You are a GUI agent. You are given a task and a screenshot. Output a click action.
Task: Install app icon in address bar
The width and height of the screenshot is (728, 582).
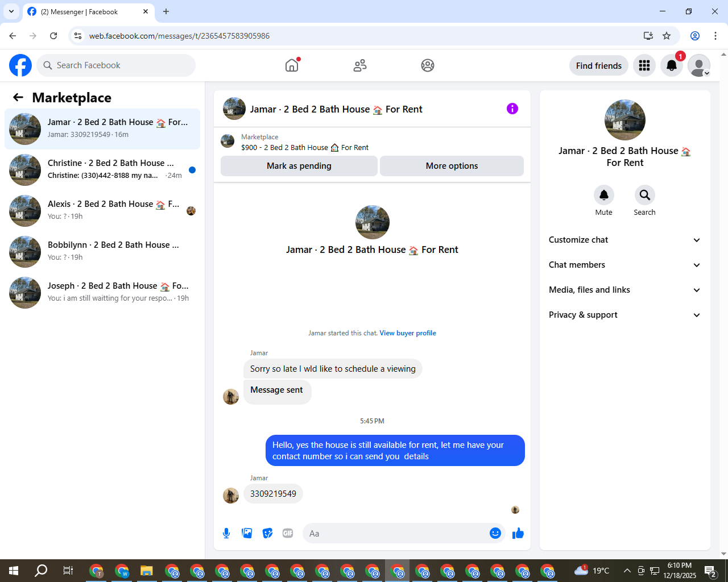(648, 36)
